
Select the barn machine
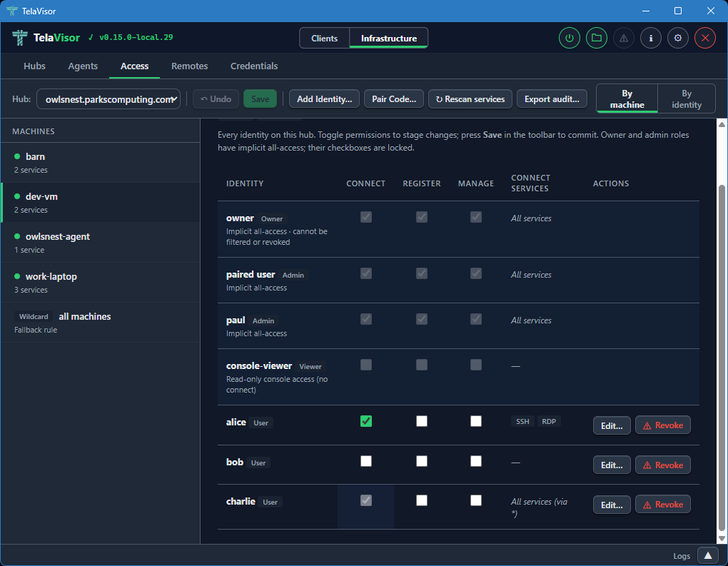[x=101, y=163]
